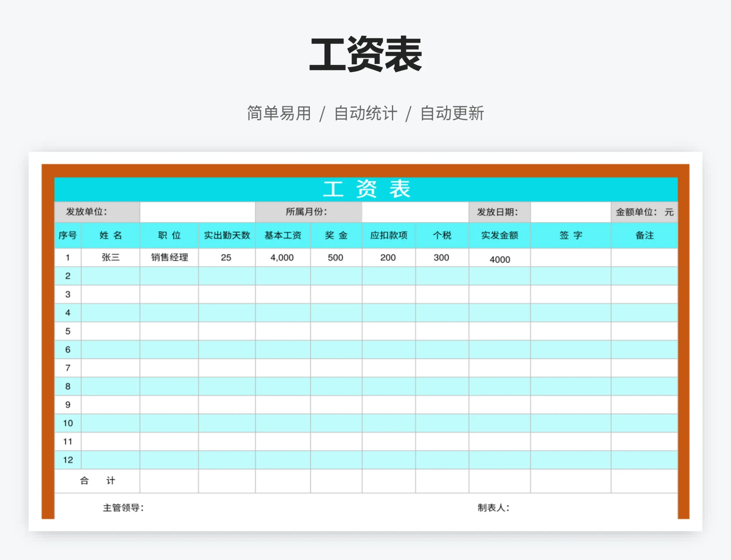Select the 工 资 表 table title bar
731x560 pixels.
366,189
